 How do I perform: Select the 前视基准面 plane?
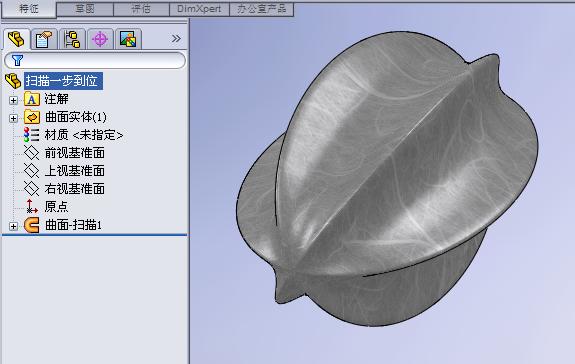pos(75,152)
